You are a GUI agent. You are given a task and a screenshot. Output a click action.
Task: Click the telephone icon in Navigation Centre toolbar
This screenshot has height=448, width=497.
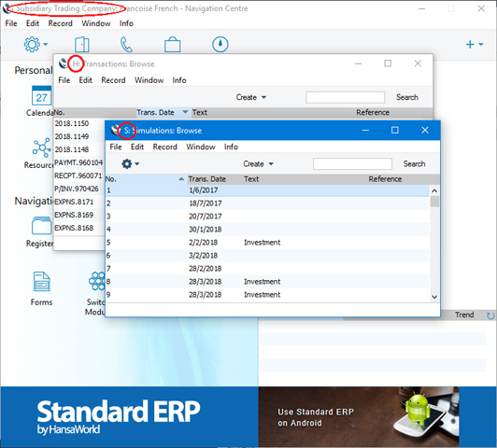126,44
